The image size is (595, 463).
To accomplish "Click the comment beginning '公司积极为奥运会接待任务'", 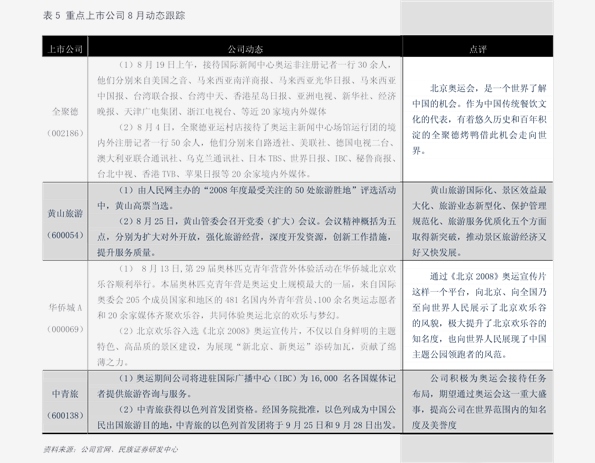I will coord(488,378).
